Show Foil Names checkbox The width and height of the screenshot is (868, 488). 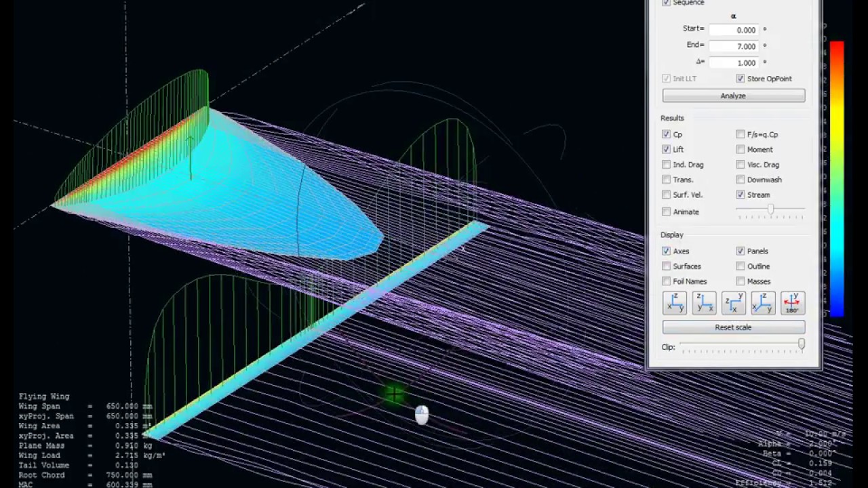(667, 281)
